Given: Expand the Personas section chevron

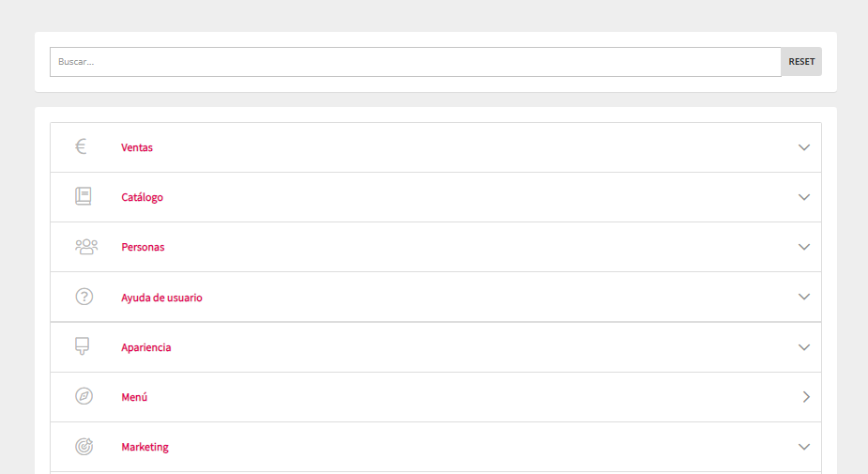Looking at the screenshot, I should (x=804, y=247).
